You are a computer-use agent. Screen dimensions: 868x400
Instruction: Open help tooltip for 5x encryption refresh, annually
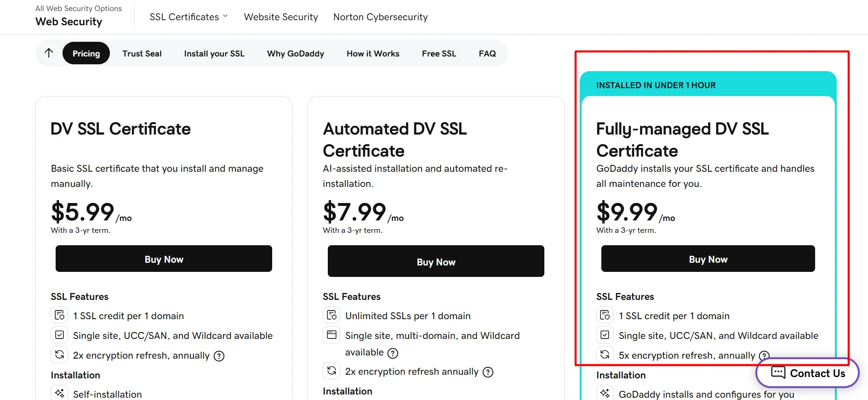tap(764, 356)
